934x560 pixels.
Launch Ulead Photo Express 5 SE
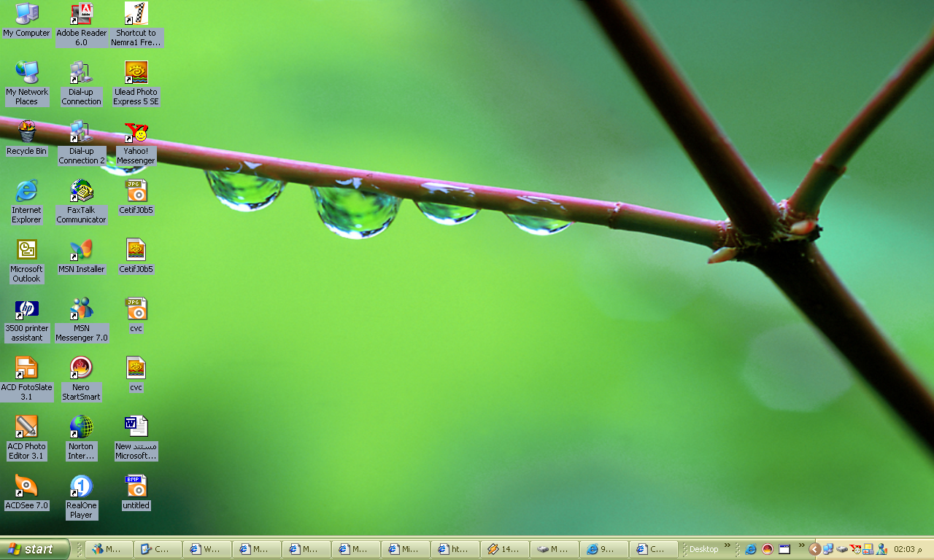pos(136,83)
